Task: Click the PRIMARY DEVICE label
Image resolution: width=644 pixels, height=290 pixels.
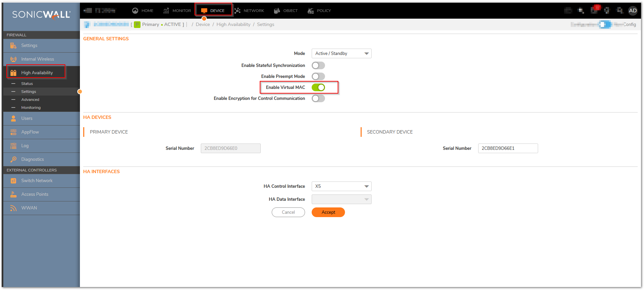Action: tap(109, 132)
